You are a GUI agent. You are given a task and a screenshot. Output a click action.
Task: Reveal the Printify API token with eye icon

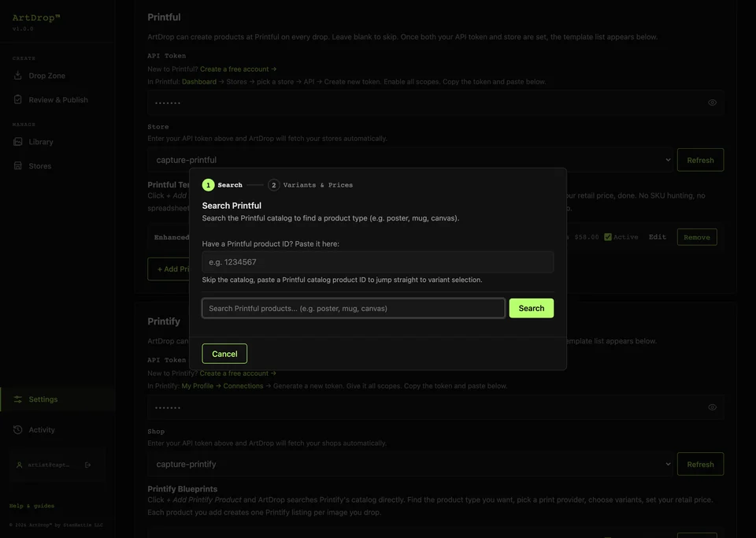(712, 407)
